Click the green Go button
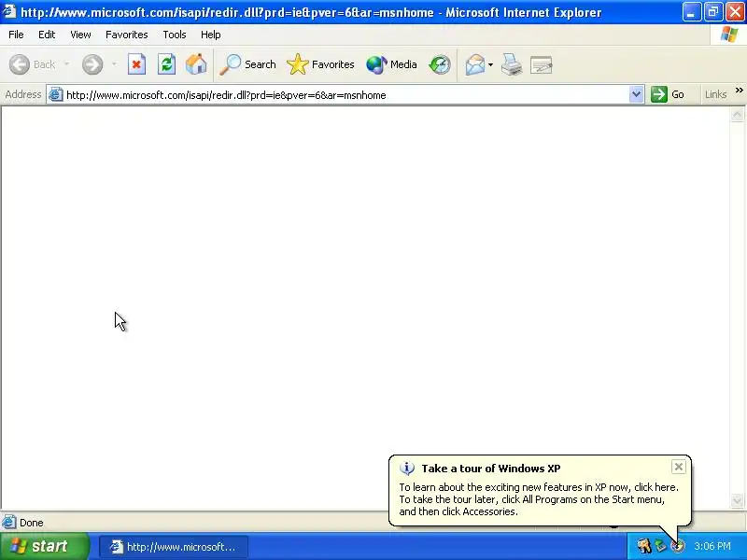Viewport: 747px width, 560px height. click(x=668, y=94)
